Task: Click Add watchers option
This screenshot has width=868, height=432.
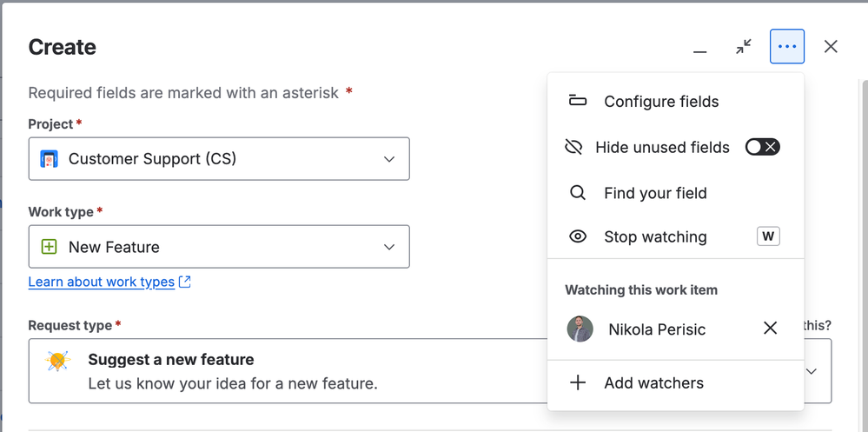Action: 653,383
